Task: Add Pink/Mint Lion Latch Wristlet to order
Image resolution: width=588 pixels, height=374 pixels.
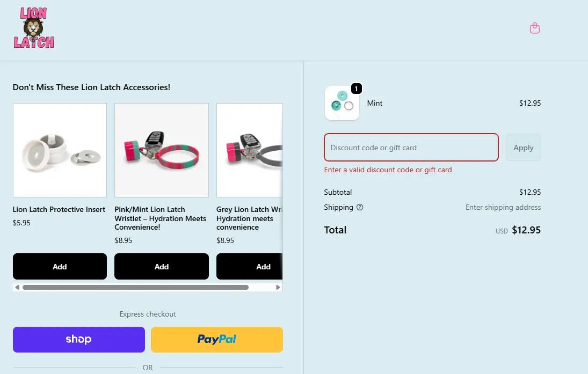Action: coord(162,267)
